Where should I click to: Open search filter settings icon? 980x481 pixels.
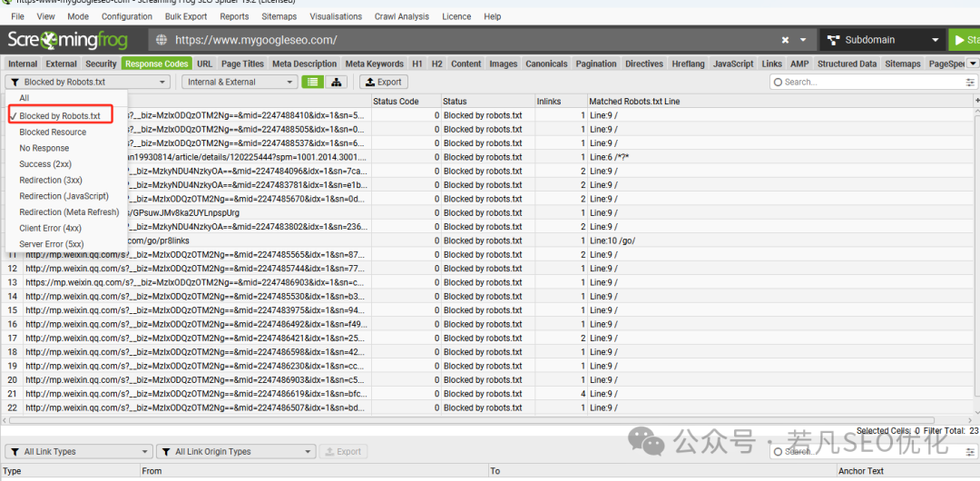[970, 82]
